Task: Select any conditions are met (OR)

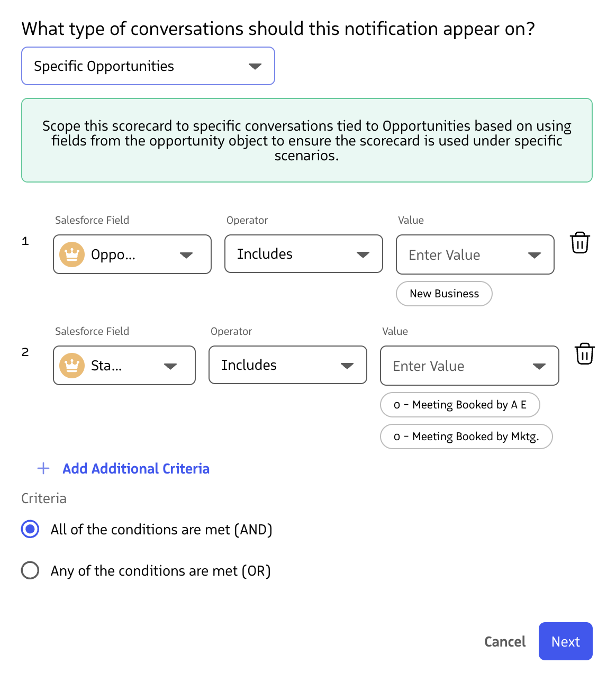Action: coord(30,570)
